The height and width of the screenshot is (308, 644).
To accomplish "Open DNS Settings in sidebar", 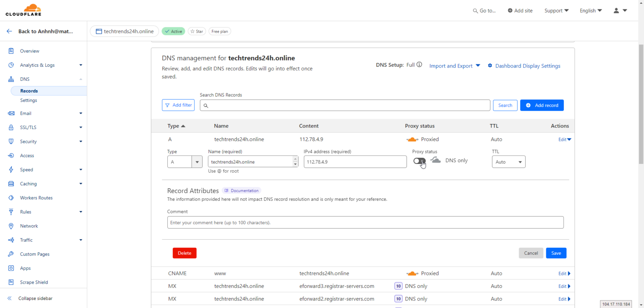I will click(29, 101).
